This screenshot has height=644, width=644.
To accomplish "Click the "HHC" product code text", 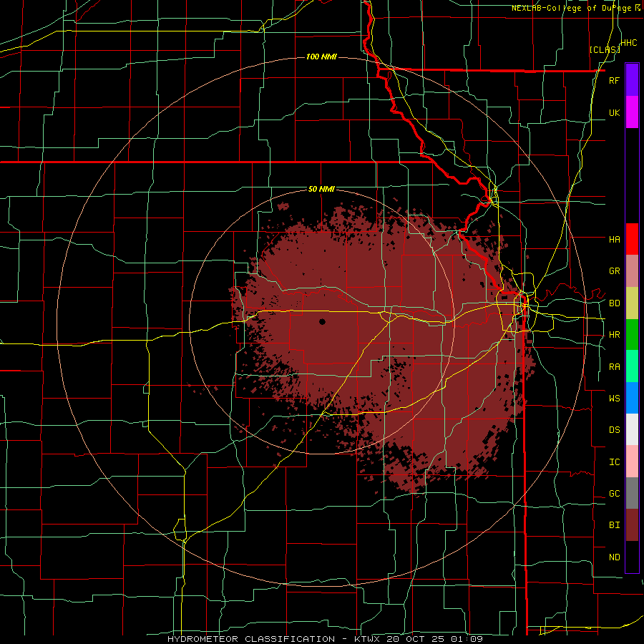I will coord(629,43).
